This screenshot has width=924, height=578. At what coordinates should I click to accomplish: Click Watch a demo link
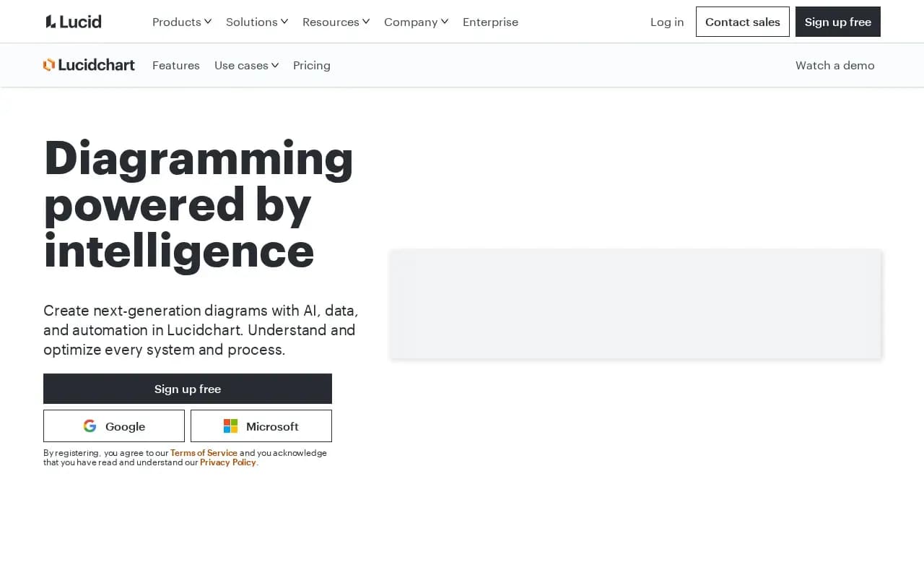click(x=835, y=65)
